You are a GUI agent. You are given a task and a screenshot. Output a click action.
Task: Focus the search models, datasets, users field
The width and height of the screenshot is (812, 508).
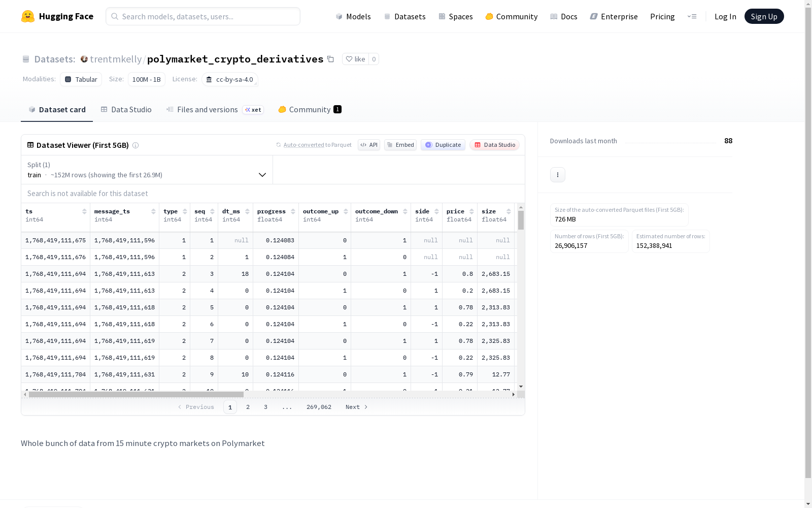point(203,16)
